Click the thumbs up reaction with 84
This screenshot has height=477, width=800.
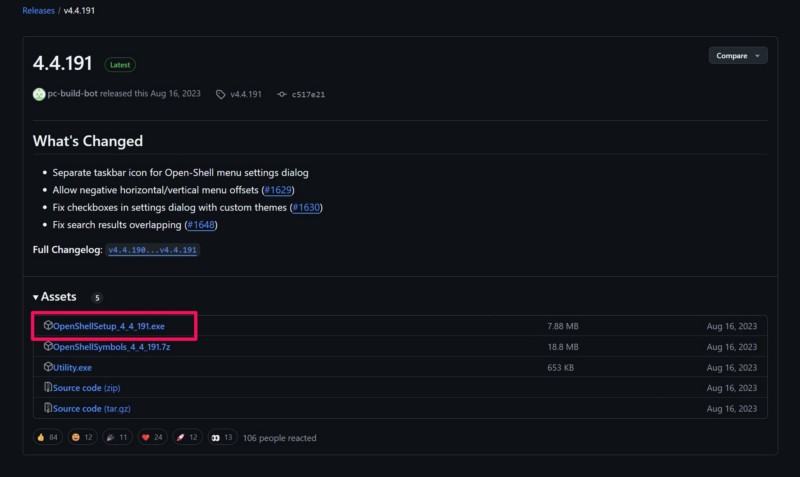coord(48,437)
